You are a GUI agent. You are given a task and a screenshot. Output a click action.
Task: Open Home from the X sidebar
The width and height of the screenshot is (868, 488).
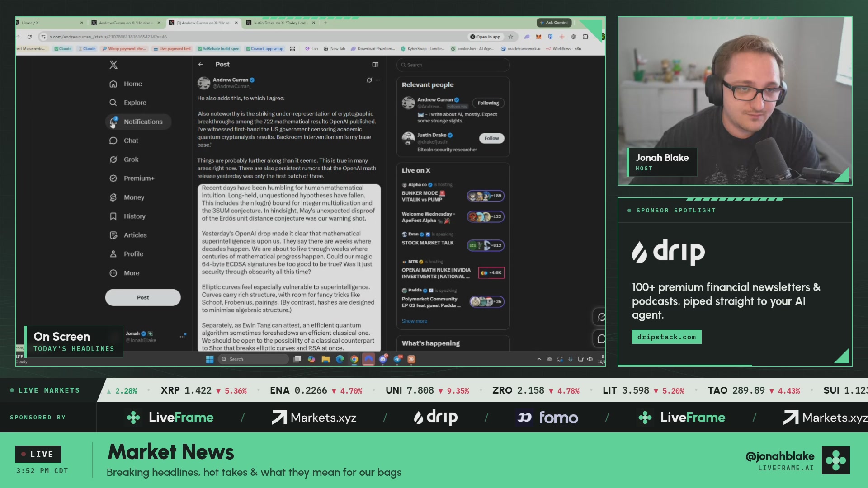point(126,84)
